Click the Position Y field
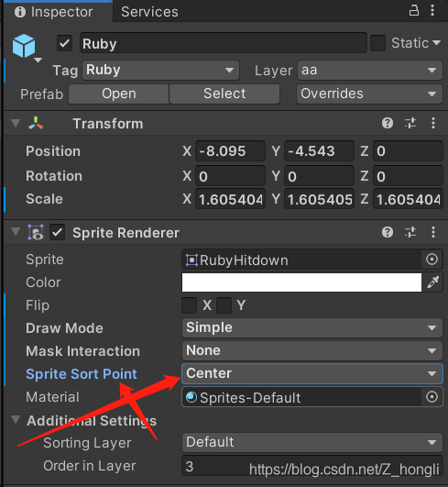The image size is (448, 487). click(x=319, y=151)
